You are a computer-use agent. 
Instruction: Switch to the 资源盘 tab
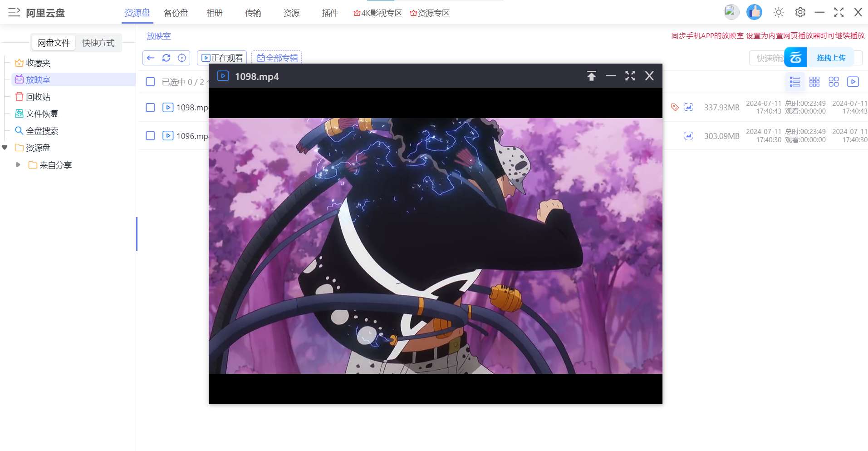pos(137,13)
